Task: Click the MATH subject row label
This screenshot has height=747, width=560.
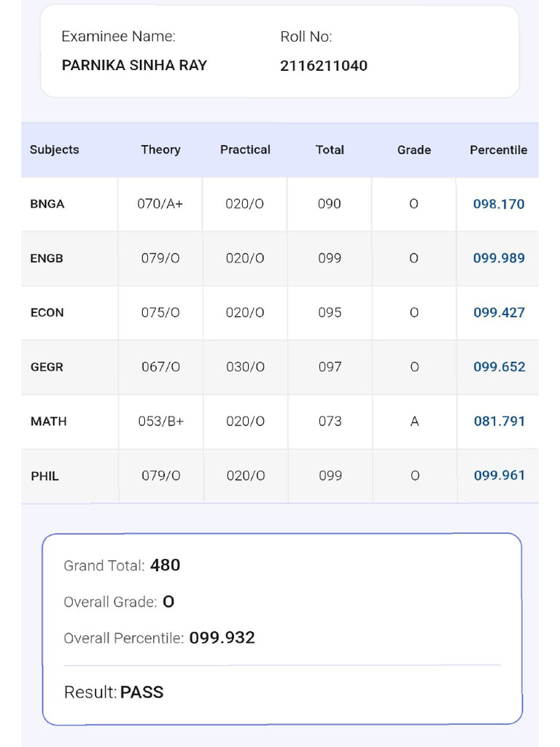Action: click(48, 422)
